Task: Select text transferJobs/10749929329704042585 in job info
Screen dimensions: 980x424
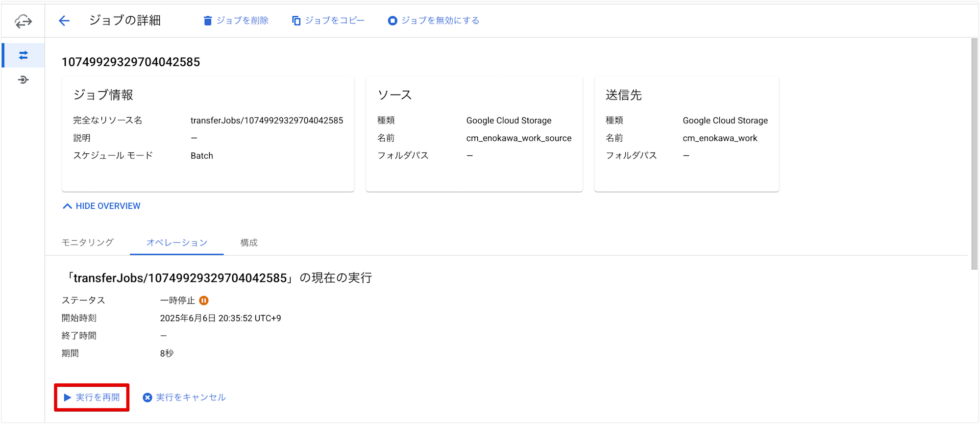Action: pos(267,121)
